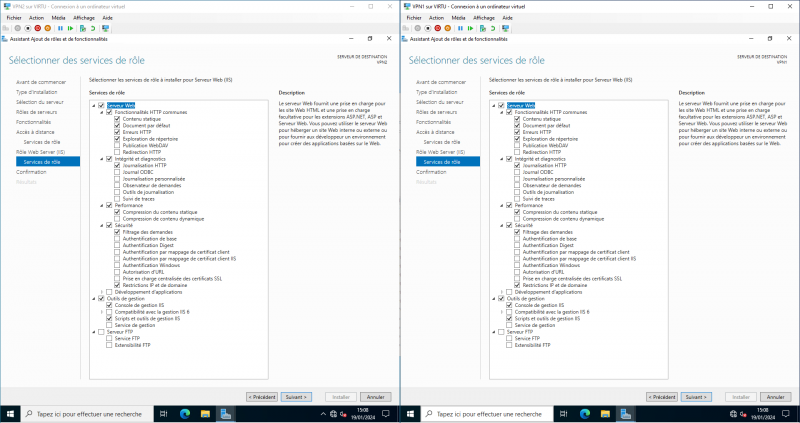Screen dimensions: 800x423
Task: Click Suivant button in the VPN1 wizard
Action: tap(696, 397)
